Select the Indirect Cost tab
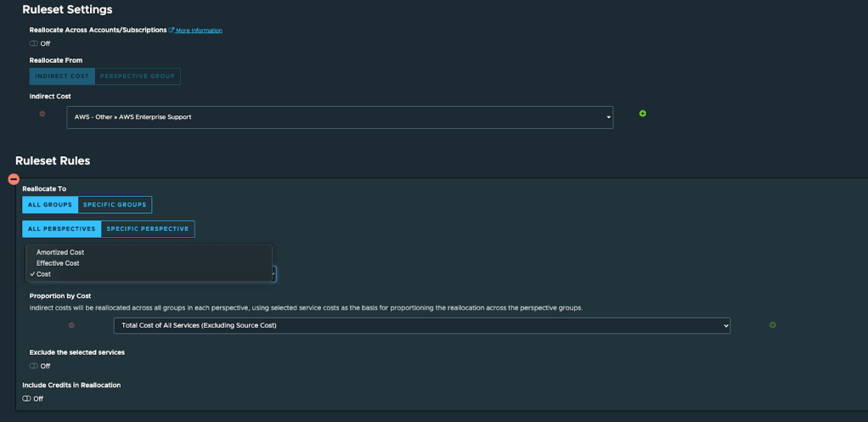 [x=62, y=76]
